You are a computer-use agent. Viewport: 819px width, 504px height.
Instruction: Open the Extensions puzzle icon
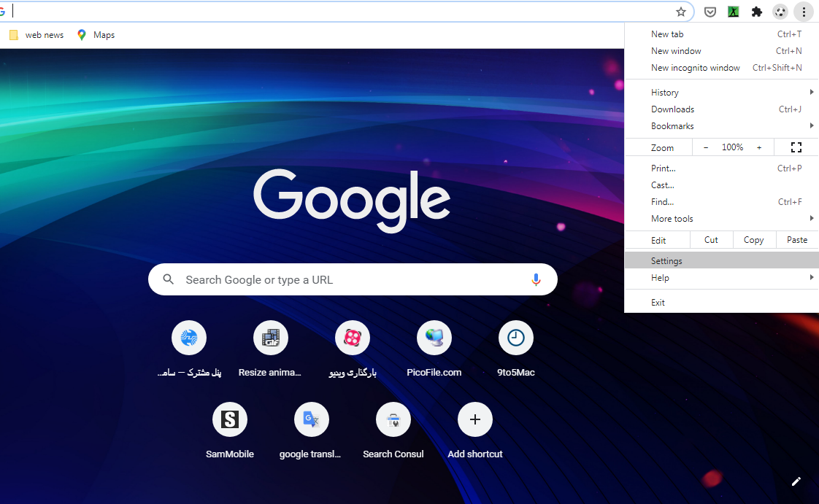[x=756, y=12]
